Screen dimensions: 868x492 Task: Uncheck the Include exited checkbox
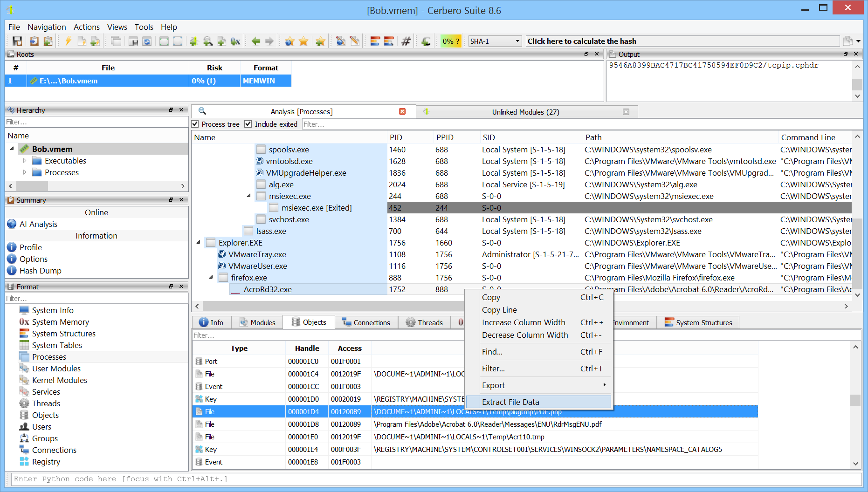click(248, 124)
